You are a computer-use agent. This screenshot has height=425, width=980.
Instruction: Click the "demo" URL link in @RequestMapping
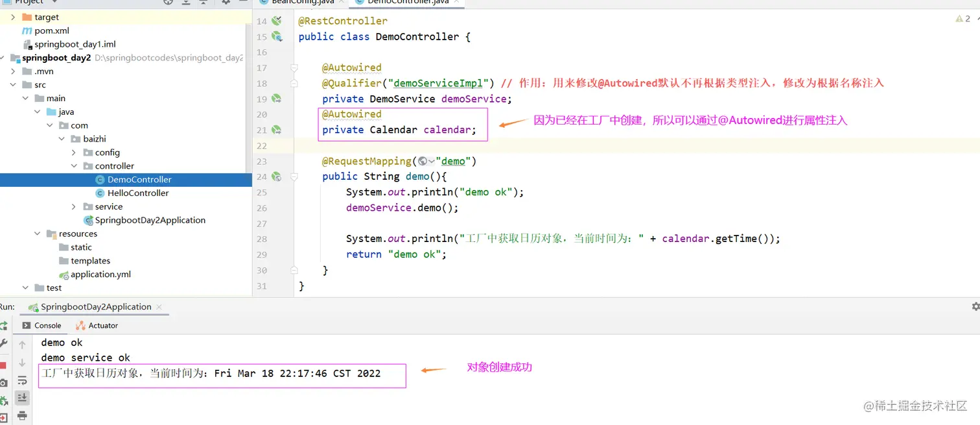click(x=453, y=161)
